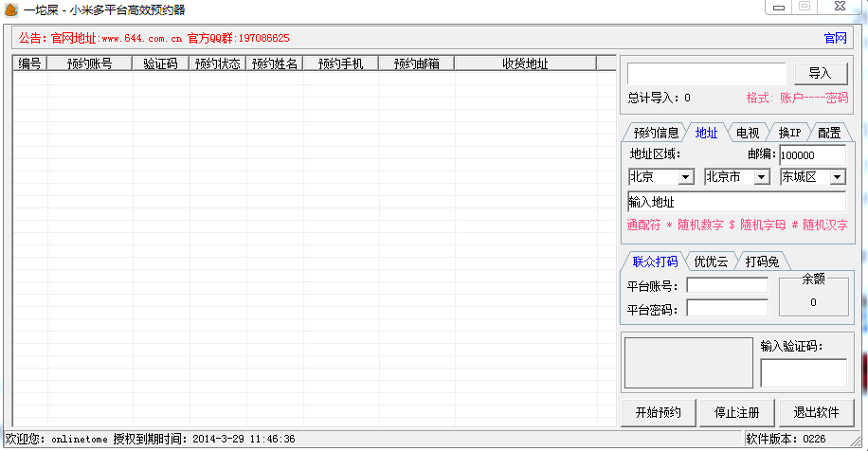Click the 软件版本: 0226 status text
868x451 pixels.
click(786, 439)
